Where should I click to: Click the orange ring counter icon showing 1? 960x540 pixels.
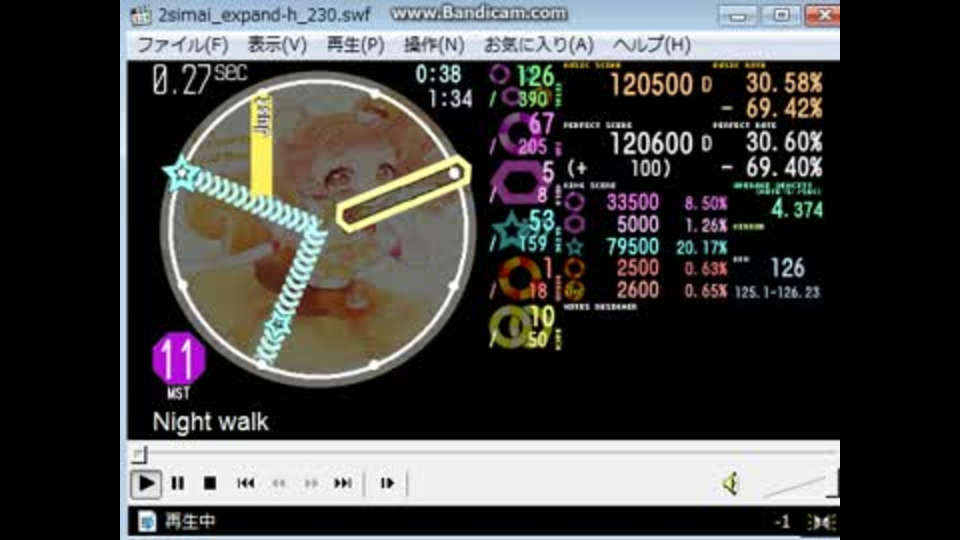[x=518, y=279]
